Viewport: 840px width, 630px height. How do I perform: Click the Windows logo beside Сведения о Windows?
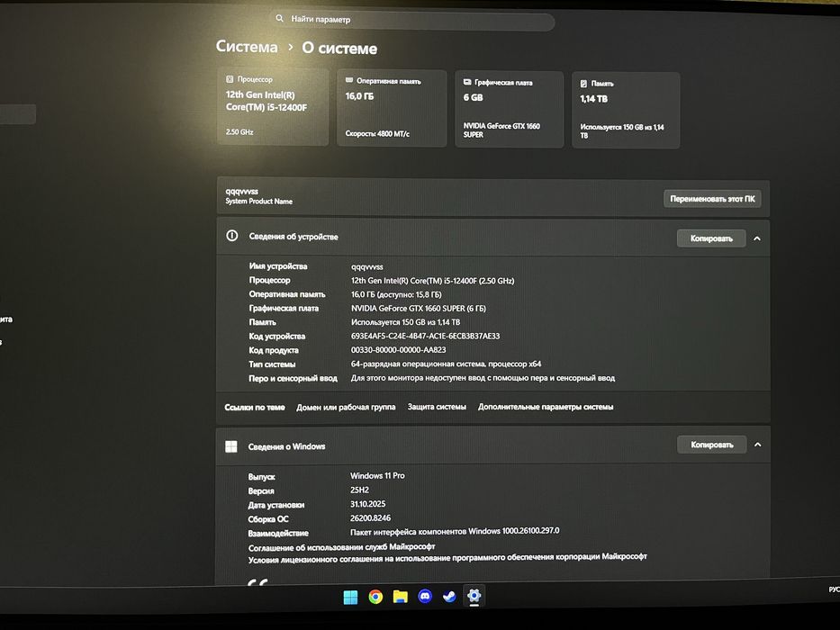[x=230, y=446]
